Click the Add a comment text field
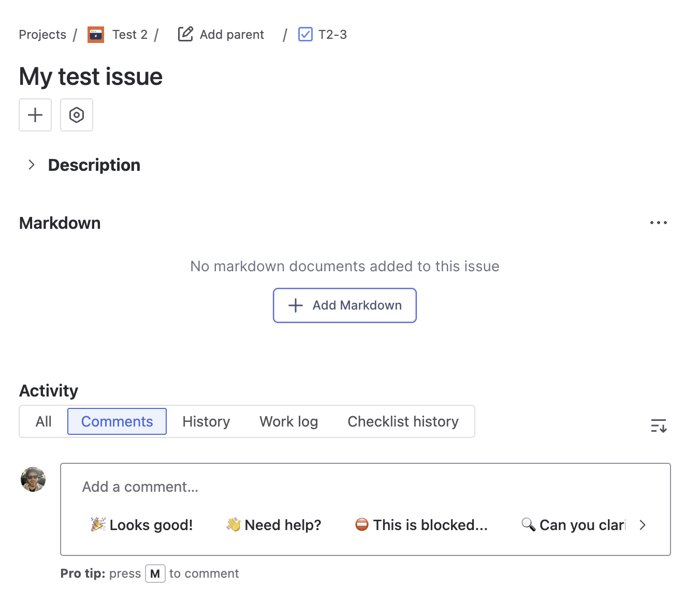The height and width of the screenshot is (616, 699). 362,487
